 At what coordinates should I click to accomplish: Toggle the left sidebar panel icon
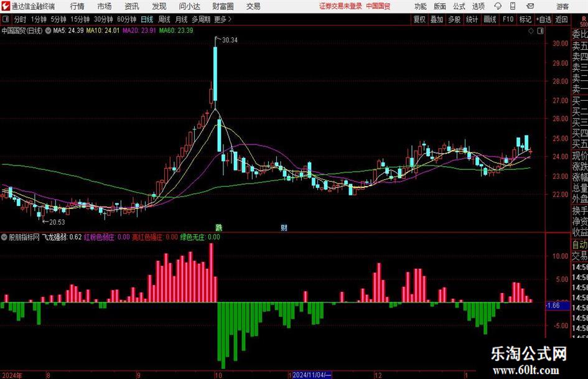(x=5, y=19)
